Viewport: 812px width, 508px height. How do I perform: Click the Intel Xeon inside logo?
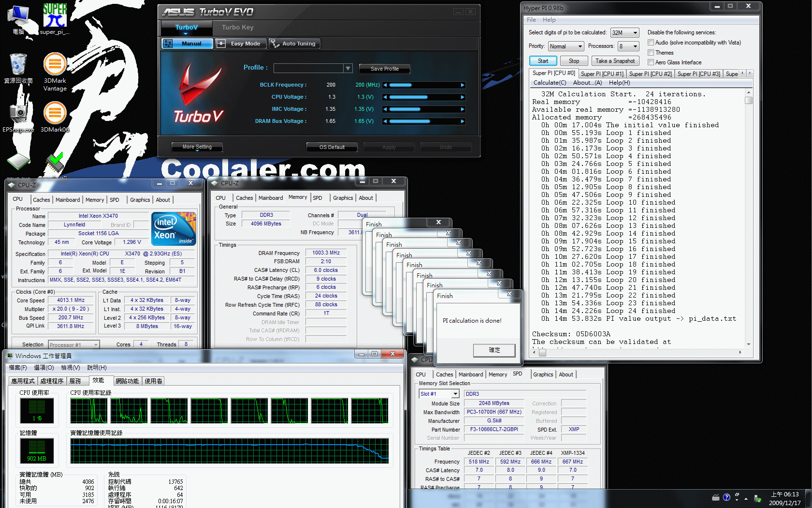(x=174, y=228)
